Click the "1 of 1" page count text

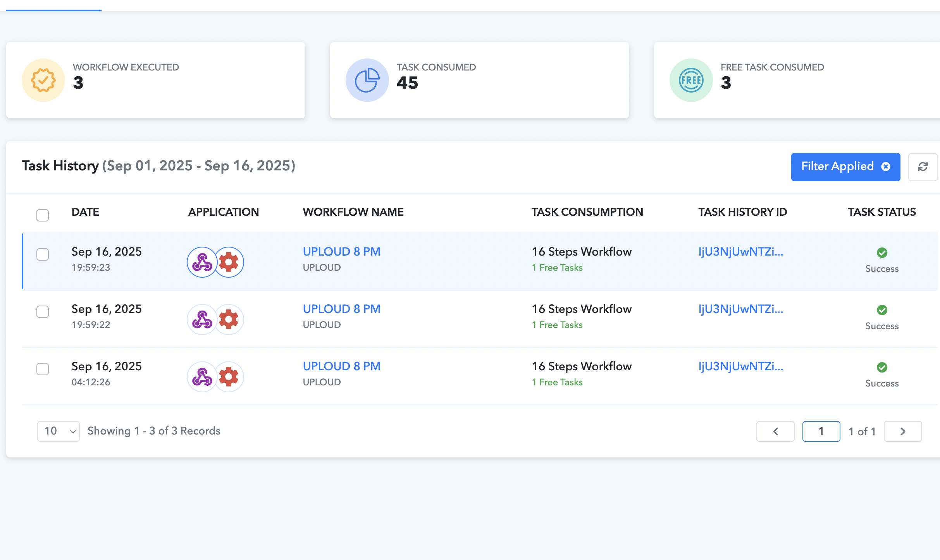(862, 431)
